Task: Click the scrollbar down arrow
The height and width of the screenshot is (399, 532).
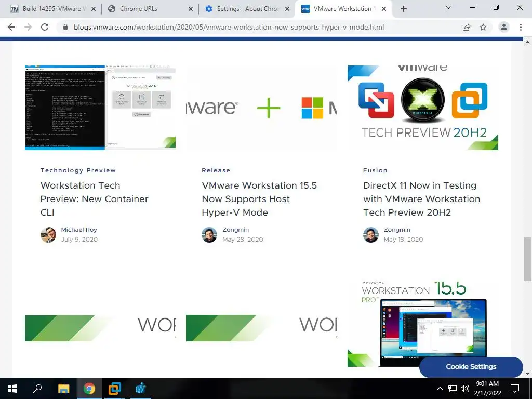Action: tap(527, 374)
